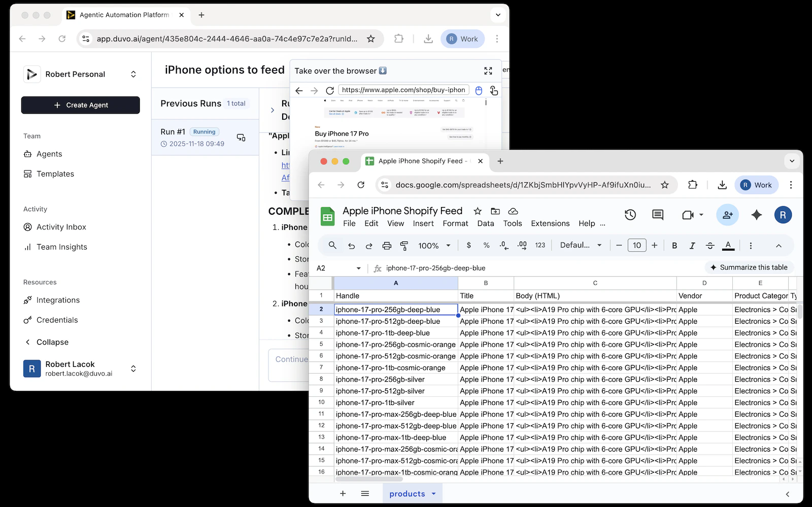The width and height of the screenshot is (812, 507).
Task: Toggle italic formatting in Sheets
Action: click(x=692, y=246)
